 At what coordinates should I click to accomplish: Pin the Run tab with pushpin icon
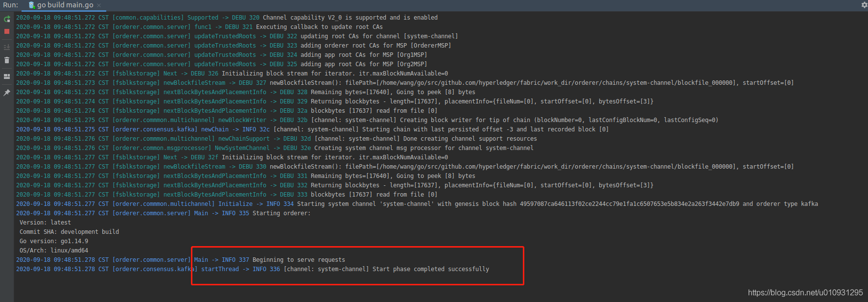click(x=7, y=93)
